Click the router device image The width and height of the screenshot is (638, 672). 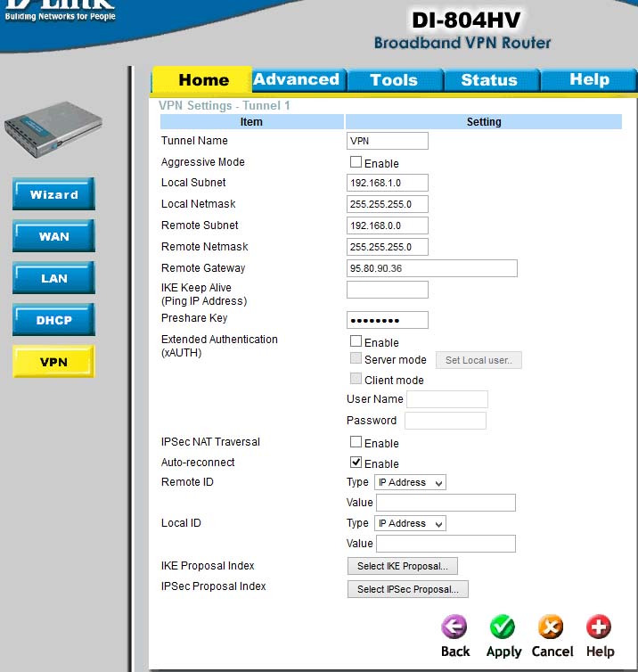pos(53,130)
